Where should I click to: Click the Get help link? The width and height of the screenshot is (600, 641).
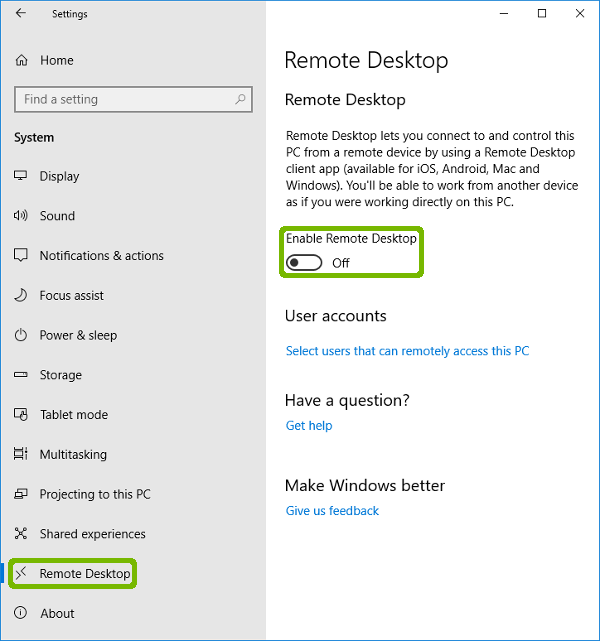[x=309, y=426]
